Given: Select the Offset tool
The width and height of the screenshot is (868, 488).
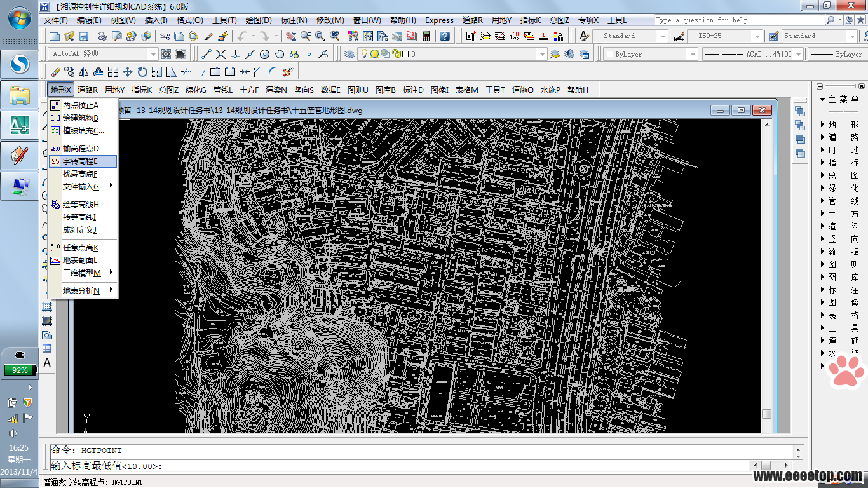Looking at the screenshot, I should pos(98,72).
